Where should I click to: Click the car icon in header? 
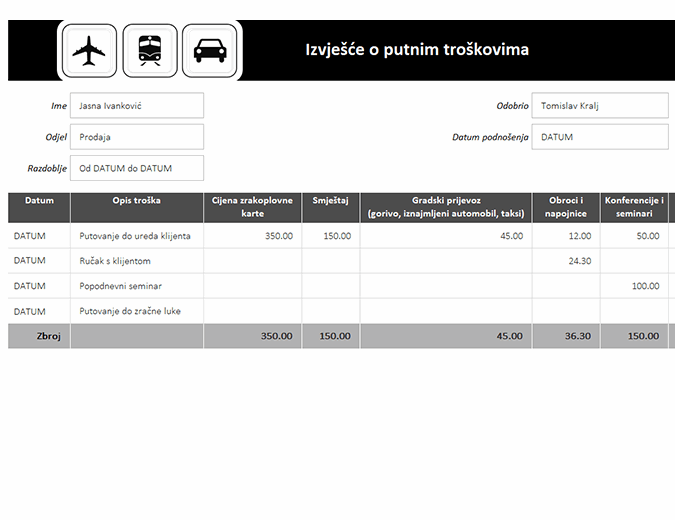coord(210,50)
